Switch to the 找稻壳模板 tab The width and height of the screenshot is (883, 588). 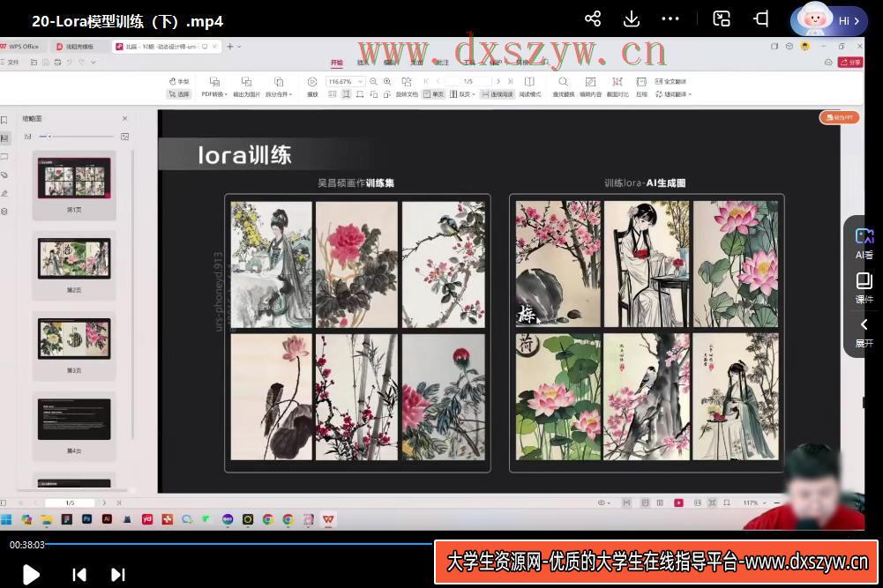click(x=76, y=47)
